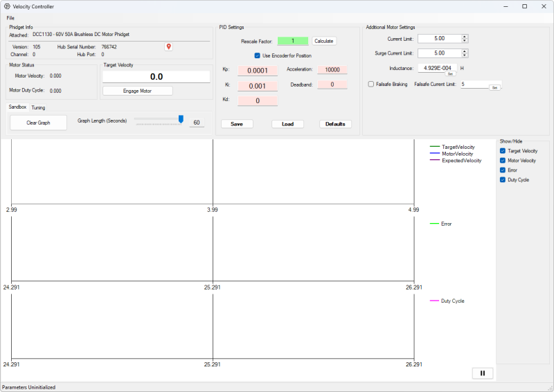Image resolution: width=554 pixels, height=392 pixels.
Task: Decrease Surge Current Limit down arrow
Action: pos(465,55)
